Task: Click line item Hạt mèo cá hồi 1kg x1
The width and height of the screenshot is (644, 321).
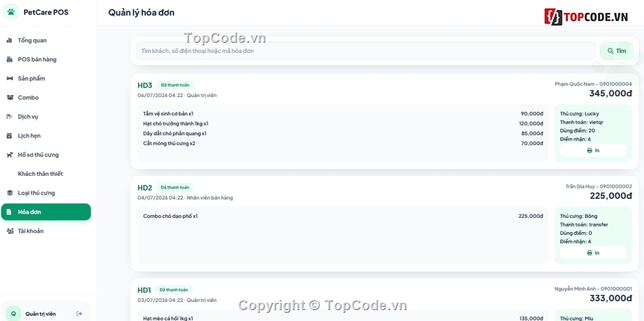Action: point(167,318)
